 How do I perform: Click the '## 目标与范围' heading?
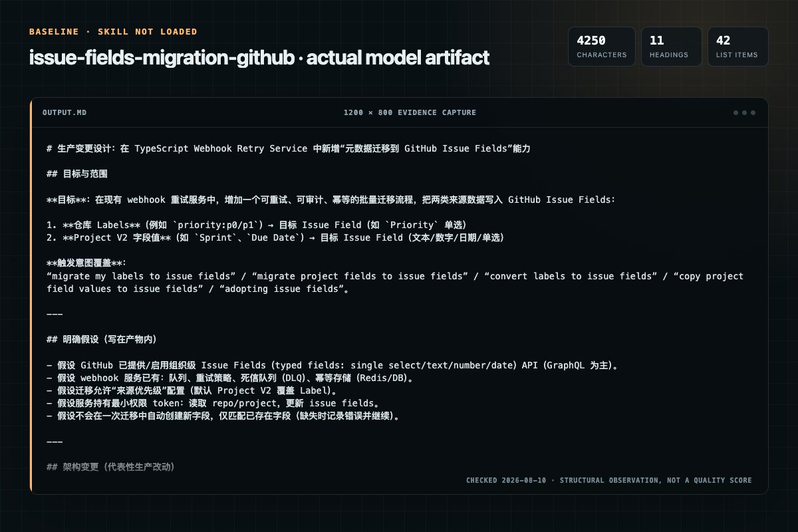pyautogui.click(x=77, y=174)
